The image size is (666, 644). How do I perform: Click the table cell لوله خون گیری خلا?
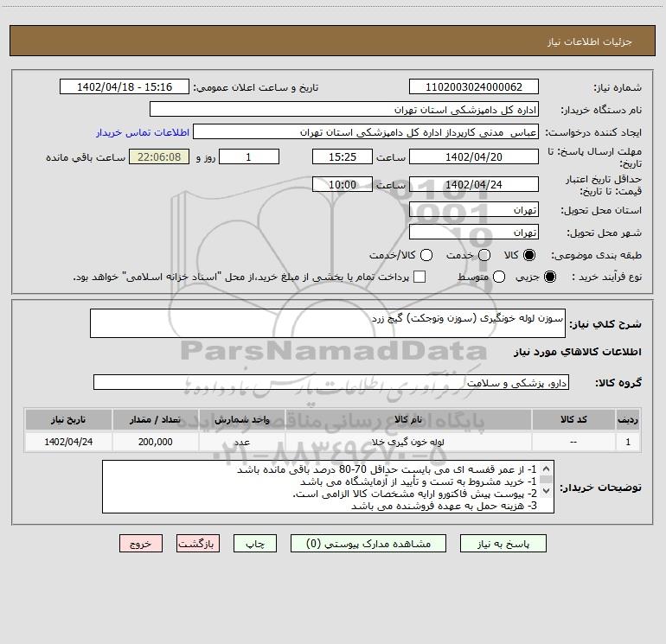pos(408,442)
